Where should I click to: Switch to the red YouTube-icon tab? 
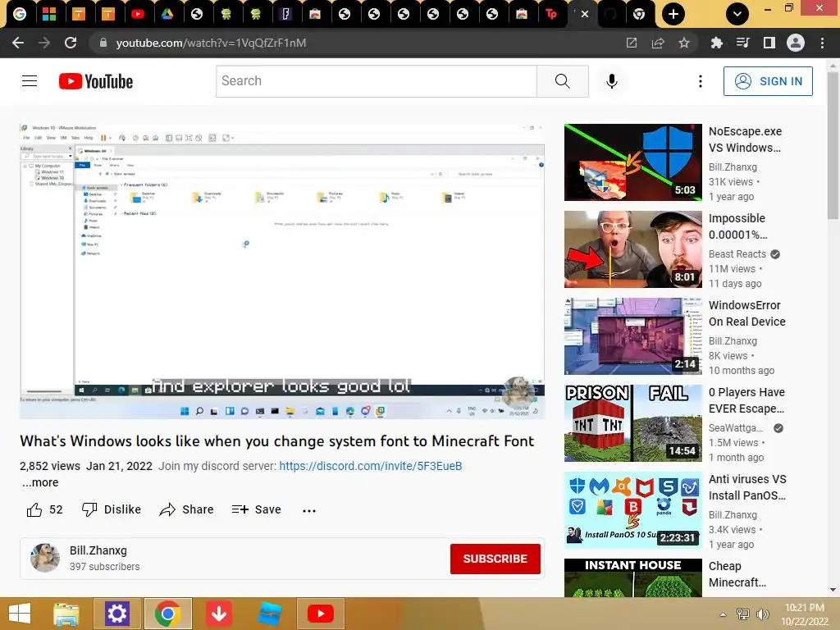(138, 14)
